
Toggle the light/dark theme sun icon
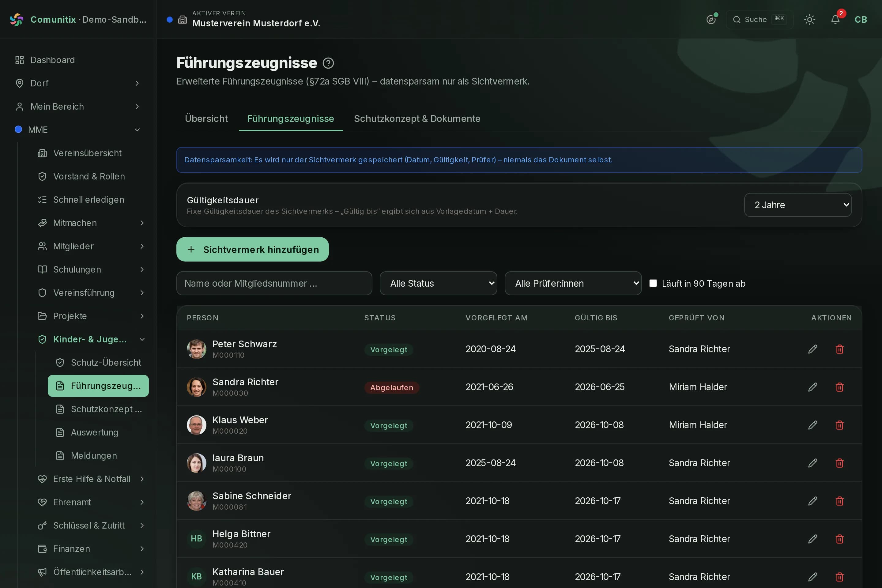(810, 20)
